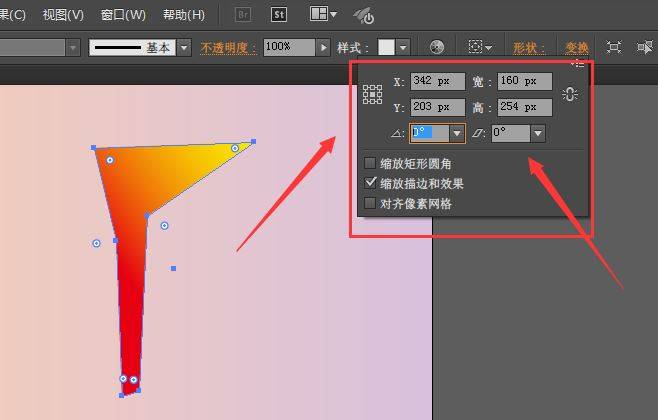Expand the shear angle dropdown arrow
The image size is (658, 420).
point(538,133)
